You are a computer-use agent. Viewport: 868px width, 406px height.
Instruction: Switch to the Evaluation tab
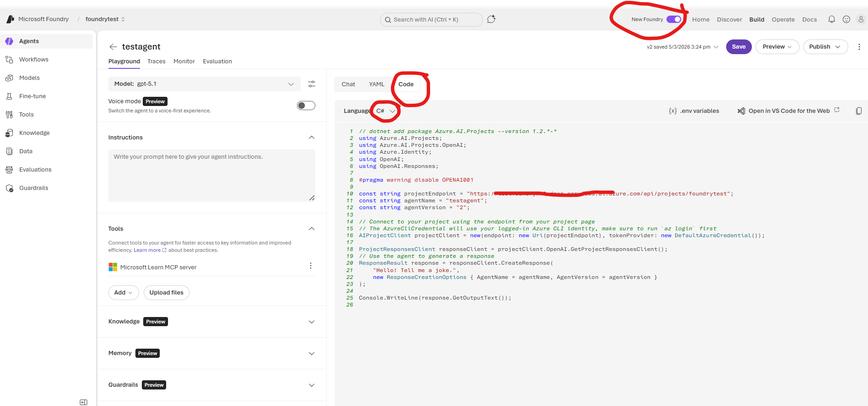tap(217, 61)
